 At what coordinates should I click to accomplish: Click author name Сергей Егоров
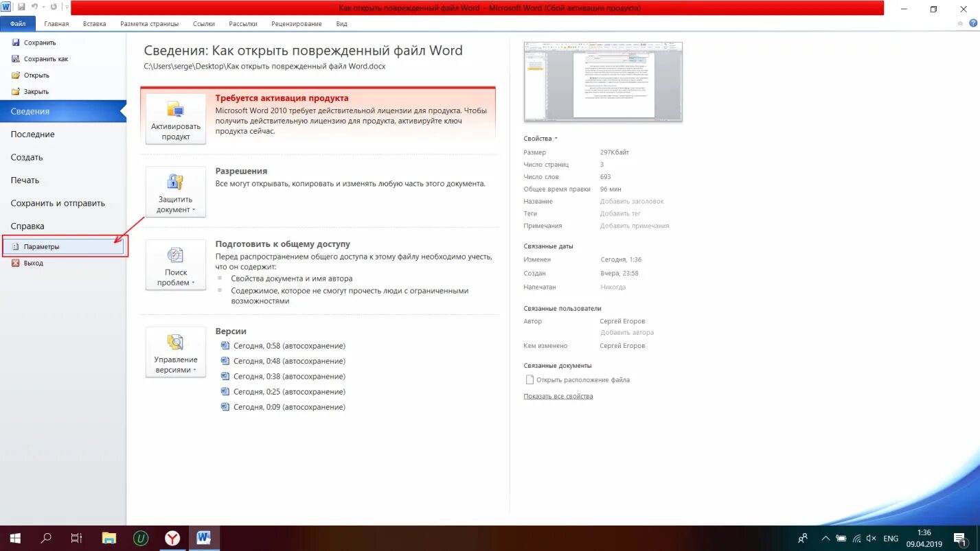tap(622, 321)
